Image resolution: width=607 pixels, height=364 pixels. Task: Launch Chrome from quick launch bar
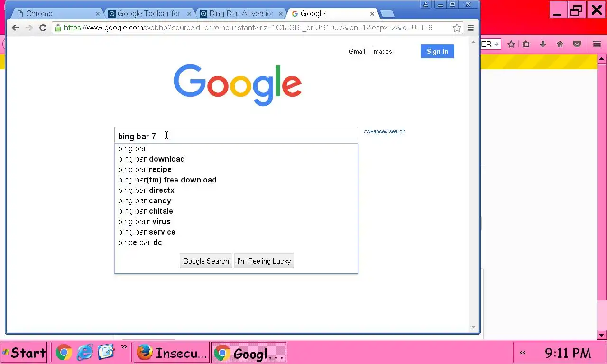pyautogui.click(x=64, y=352)
